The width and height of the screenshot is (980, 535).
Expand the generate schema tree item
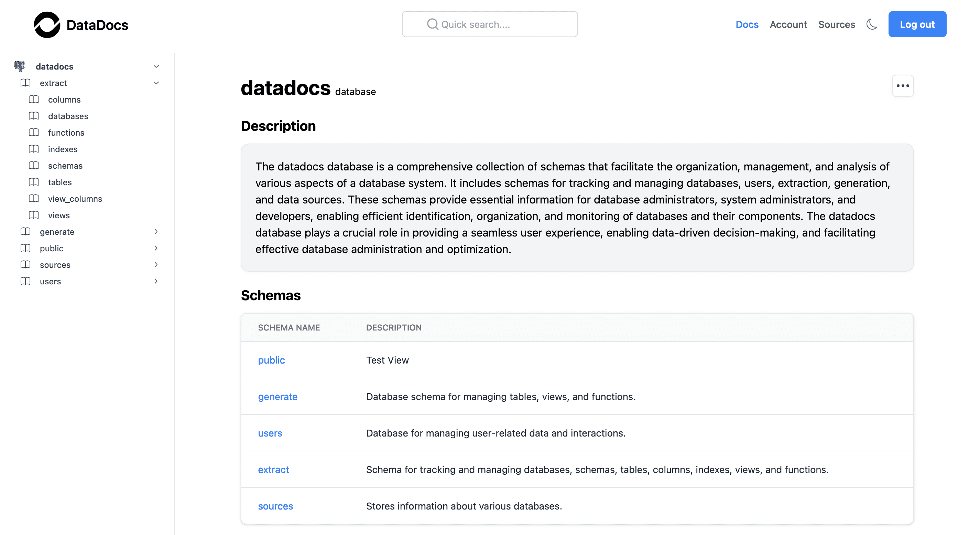(x=156, y=231)
